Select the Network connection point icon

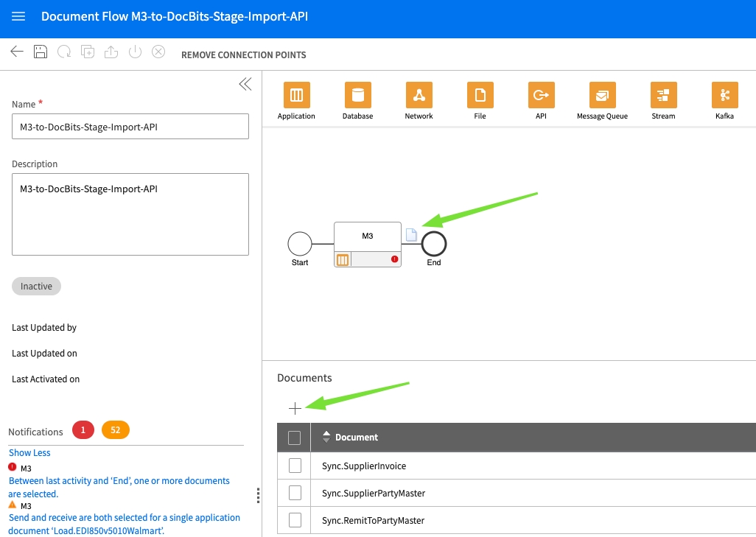[x=419, y=95]
